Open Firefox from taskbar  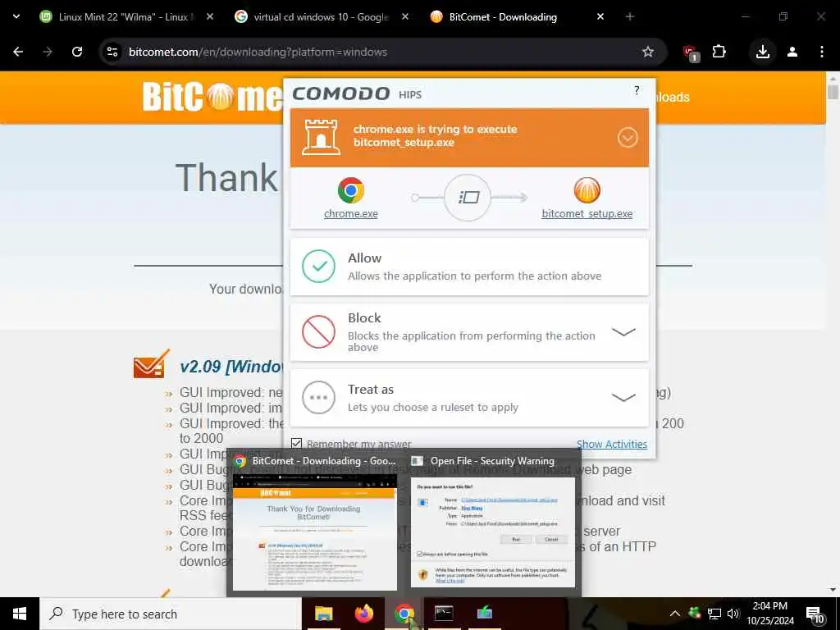tap(364, 614)
